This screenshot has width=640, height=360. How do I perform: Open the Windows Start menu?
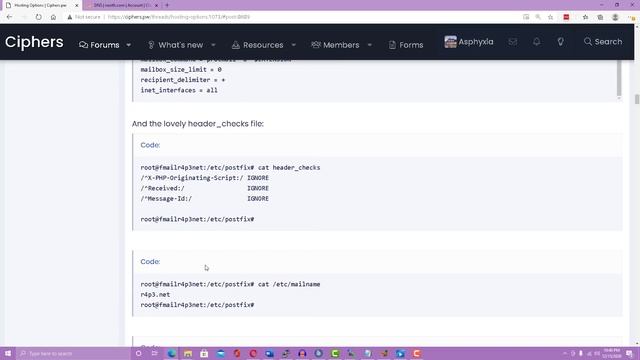8,353
